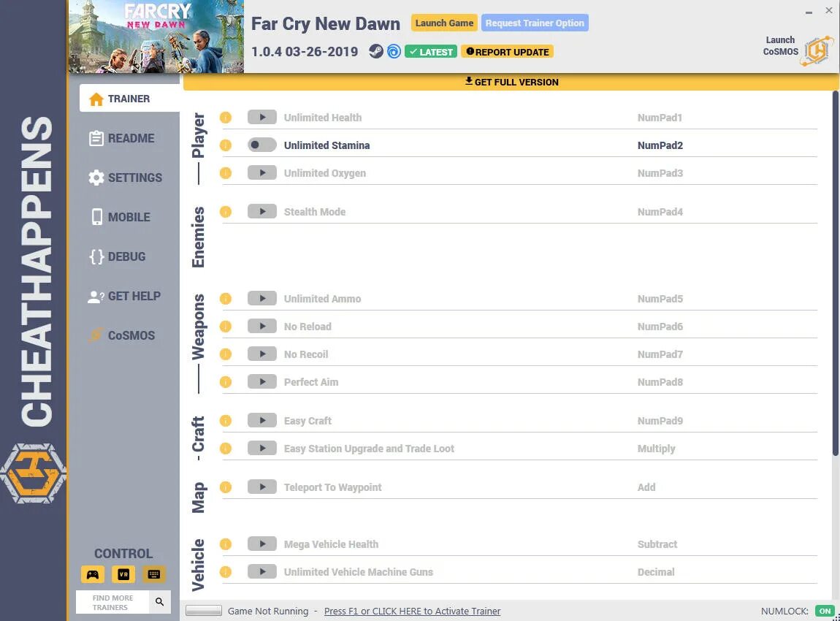This screenshot has width=840, height=621.
Task: Click the info icon beside Unlimited Health
Action: point(226,117)
